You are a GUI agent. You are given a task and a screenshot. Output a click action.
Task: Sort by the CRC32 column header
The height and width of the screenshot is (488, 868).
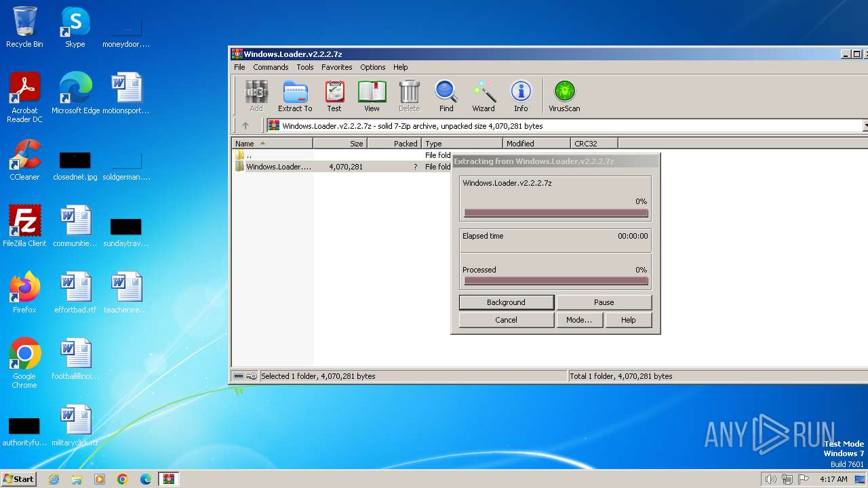point(594,144)
